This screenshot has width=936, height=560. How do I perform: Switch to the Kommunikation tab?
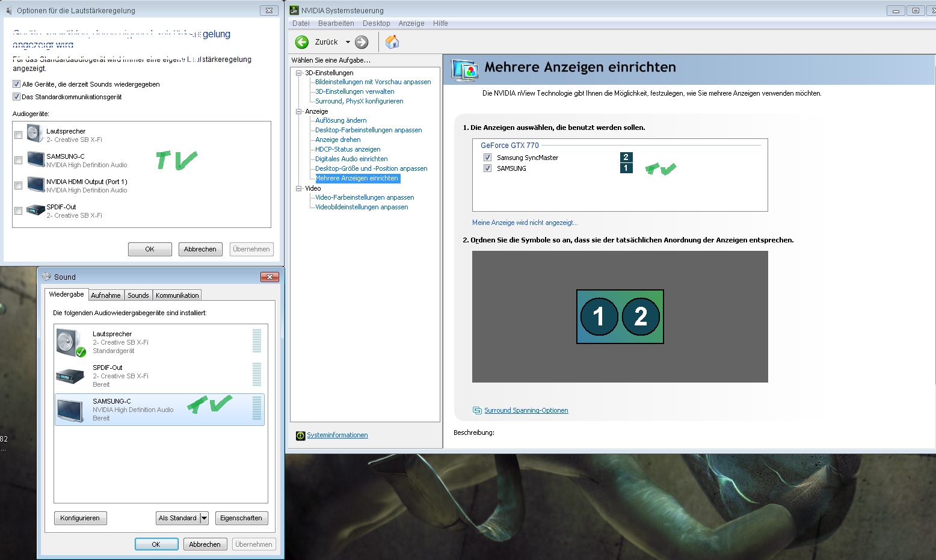click(177, 295)
